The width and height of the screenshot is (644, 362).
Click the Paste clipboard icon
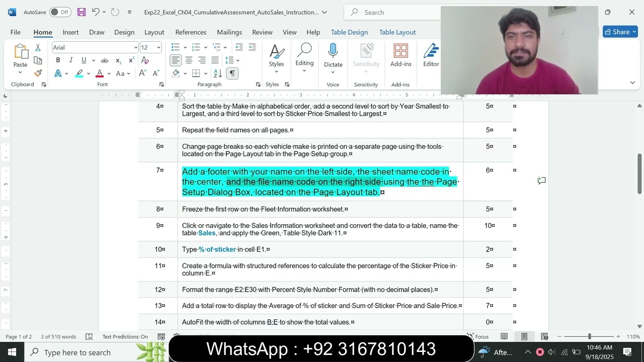tap(20, 52)
